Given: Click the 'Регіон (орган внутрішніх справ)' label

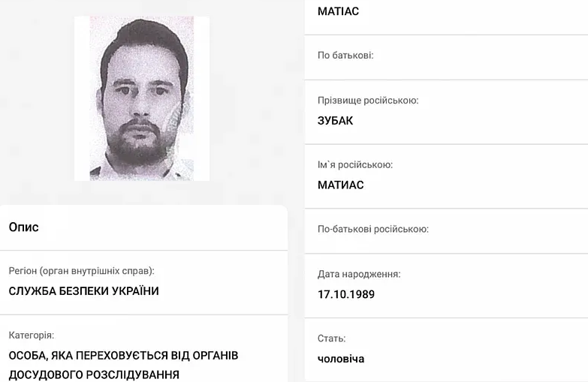Looking at the screenshot, I should point(81,271).
